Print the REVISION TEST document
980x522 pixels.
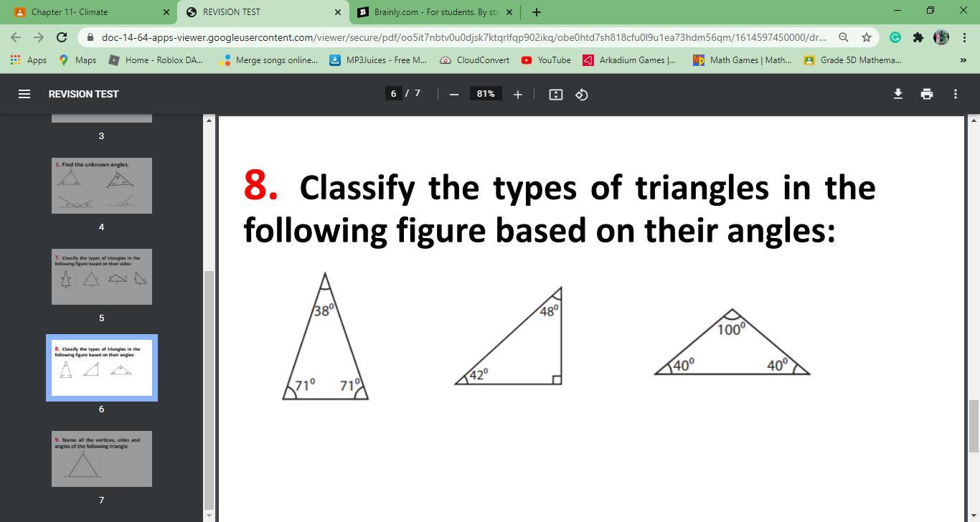[926, 94]
